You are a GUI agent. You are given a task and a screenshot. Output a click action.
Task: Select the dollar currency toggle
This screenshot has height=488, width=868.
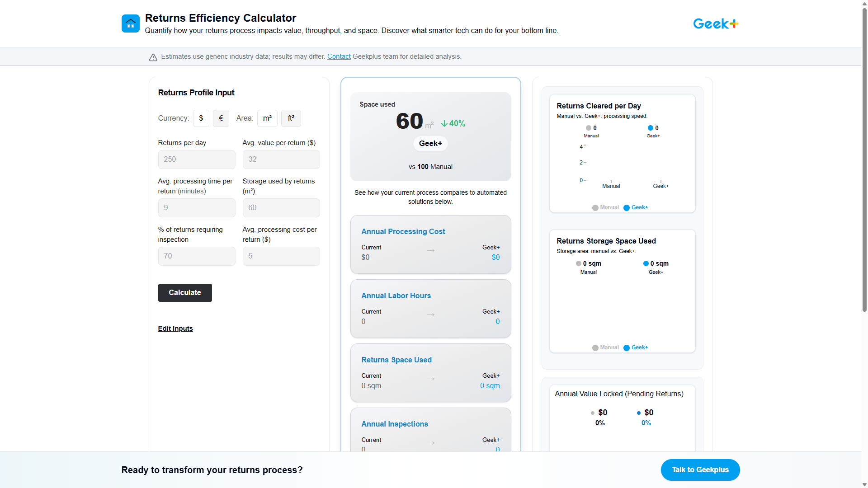click(x=201, y=118)
